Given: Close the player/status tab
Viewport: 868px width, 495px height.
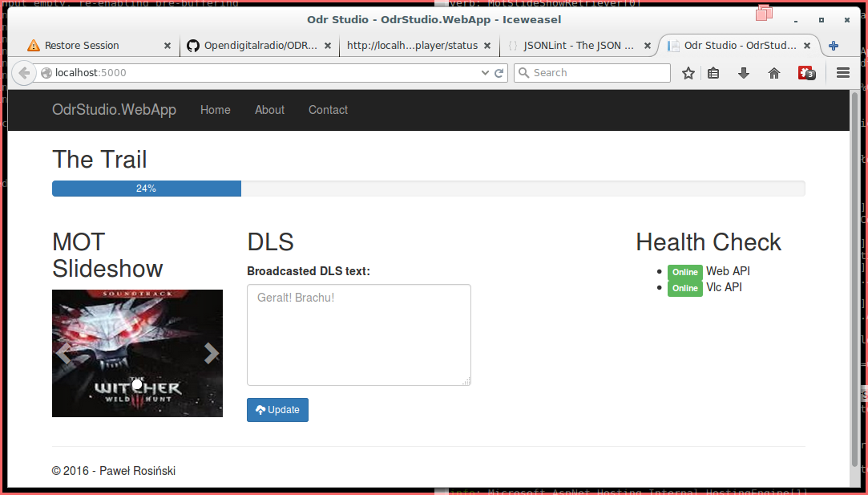Looking at the screenshot, I should [487, 46].
